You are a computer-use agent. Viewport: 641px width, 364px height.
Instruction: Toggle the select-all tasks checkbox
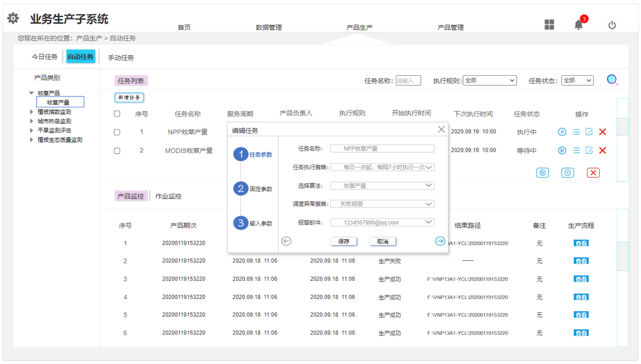117,113
